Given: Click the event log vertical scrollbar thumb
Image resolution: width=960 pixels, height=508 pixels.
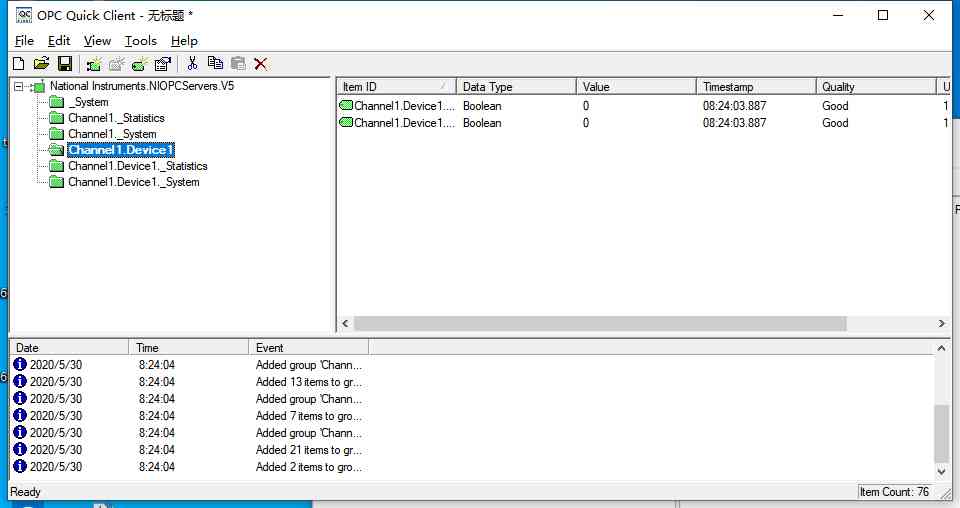Looking at the screenshot, I should [941, 433].
